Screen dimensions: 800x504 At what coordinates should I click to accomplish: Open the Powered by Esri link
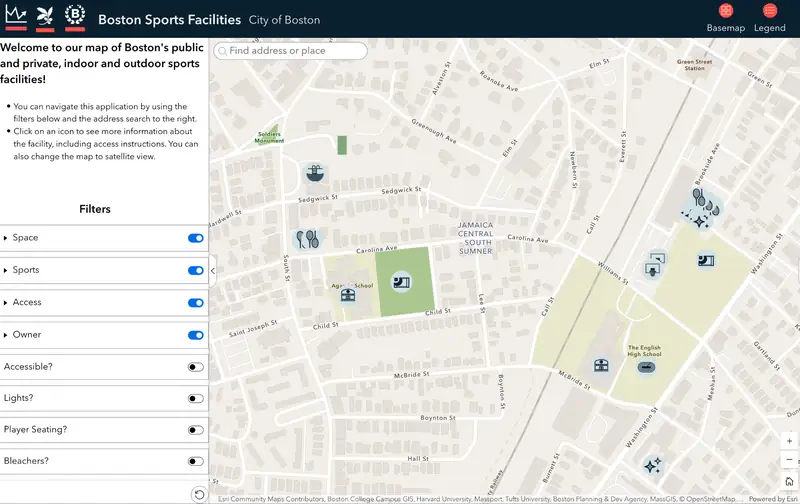tap(773, 499)
